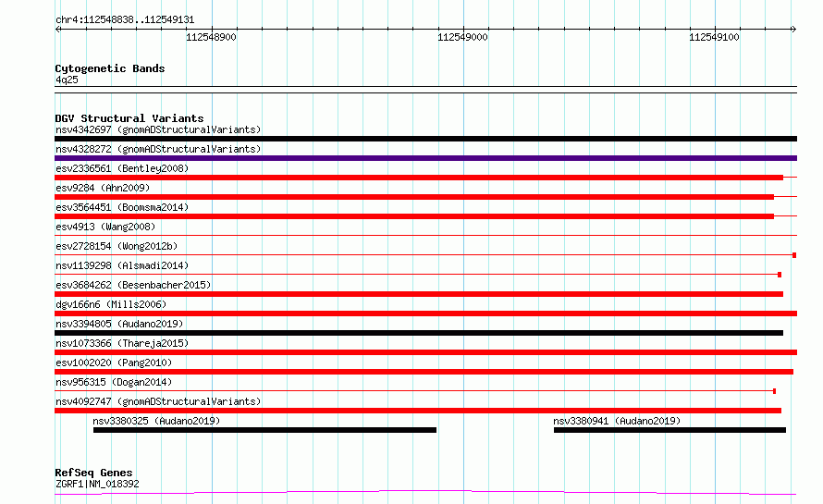Click the small red block on nsv956315 track
Screen dimensions: 823x504
click(775, 391)
